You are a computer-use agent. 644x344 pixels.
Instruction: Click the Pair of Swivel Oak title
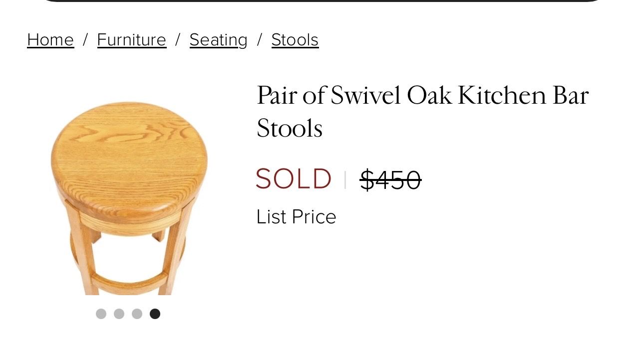(422, 112)
